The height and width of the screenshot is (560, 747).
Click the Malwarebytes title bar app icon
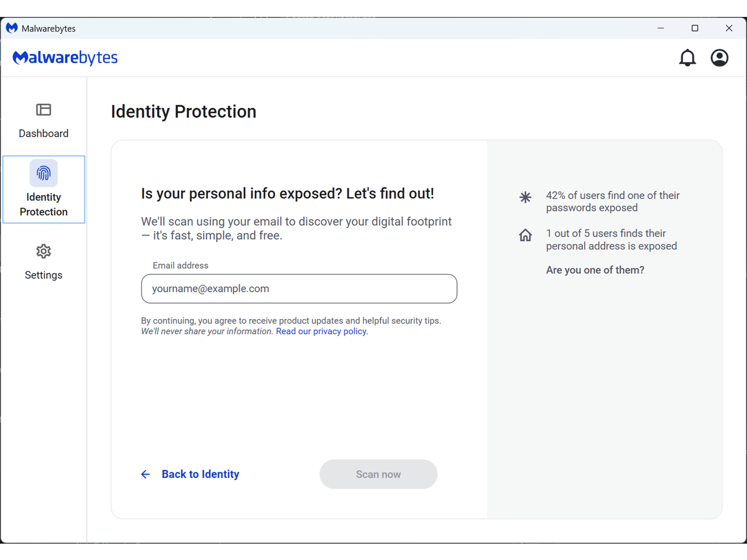coord(12,28)
